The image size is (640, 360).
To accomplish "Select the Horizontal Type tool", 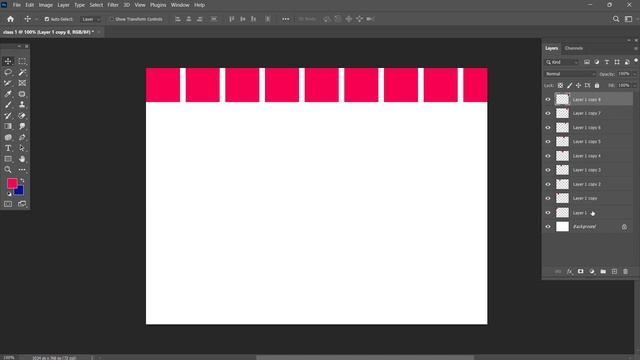I will pyautogui.click(x=8, y=148).
